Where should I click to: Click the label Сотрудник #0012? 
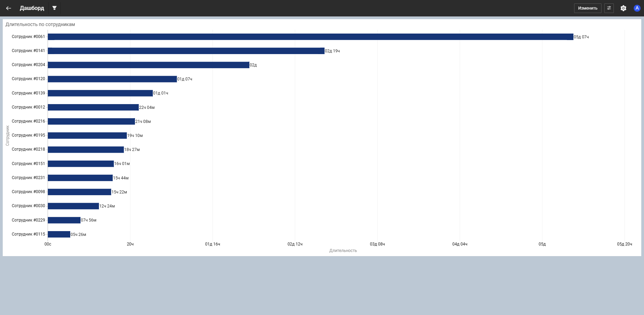[28, 107]
